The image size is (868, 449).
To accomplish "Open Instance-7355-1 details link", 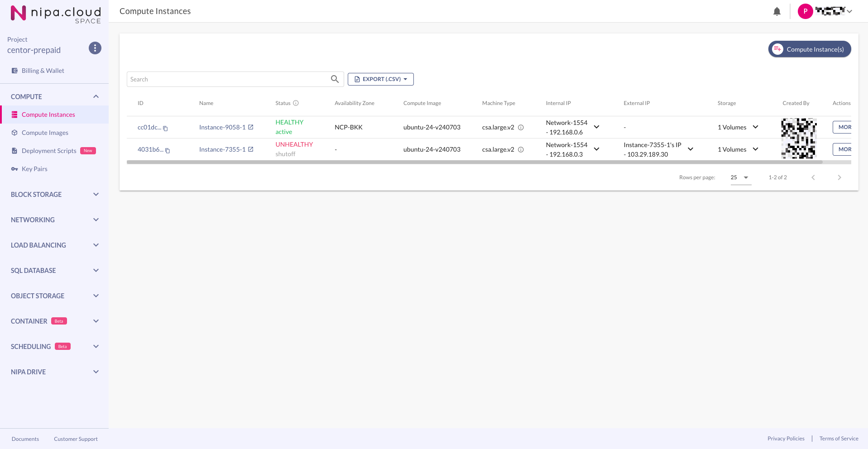I will [x=222, y=149].
